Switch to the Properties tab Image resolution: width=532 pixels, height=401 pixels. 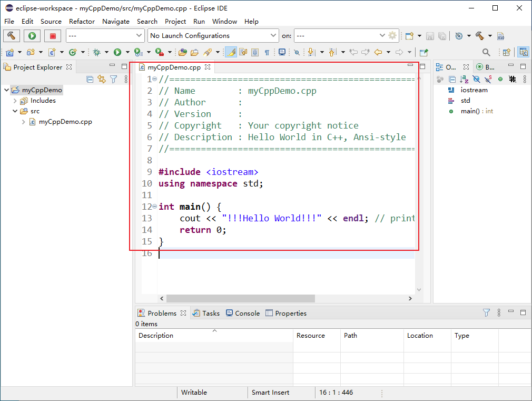tap(286, 313)
